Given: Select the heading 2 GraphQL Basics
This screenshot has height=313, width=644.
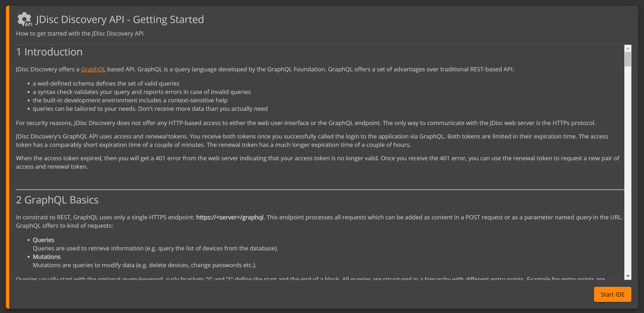Looking at the screenshot, I should 57,199.
